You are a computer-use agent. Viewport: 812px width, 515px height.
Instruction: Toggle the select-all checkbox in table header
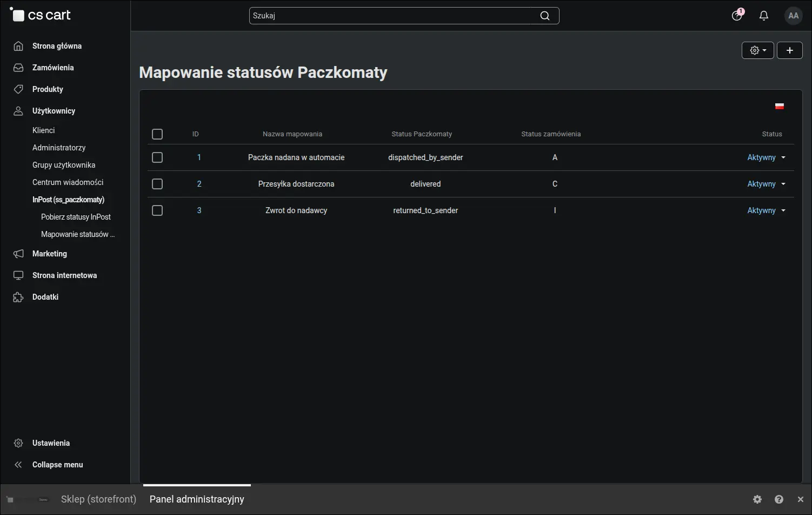tap(157, 134)
